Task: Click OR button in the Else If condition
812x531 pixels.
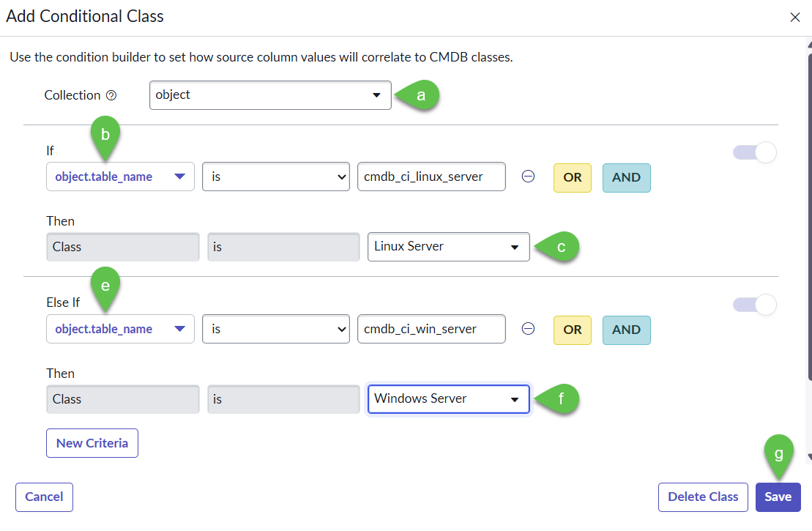Action: point(573,330)
